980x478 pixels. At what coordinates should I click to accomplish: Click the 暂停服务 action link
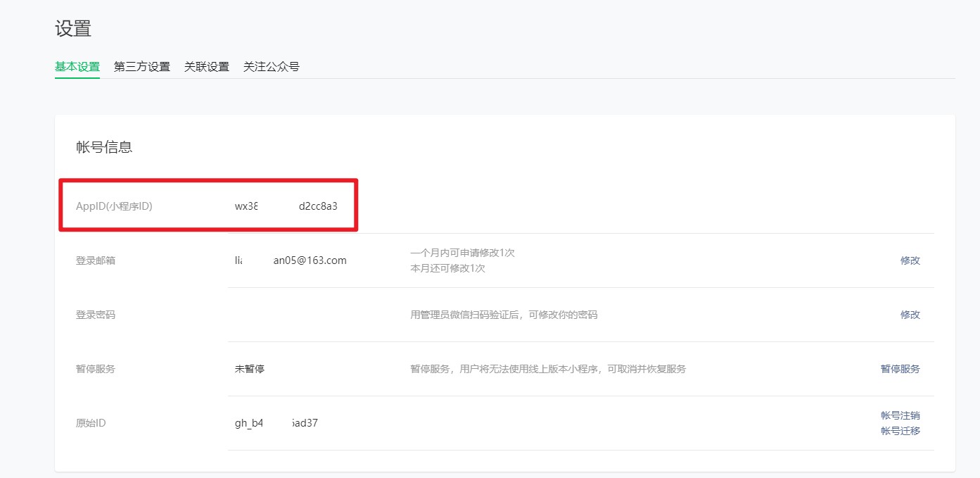[x=900, y=369]
